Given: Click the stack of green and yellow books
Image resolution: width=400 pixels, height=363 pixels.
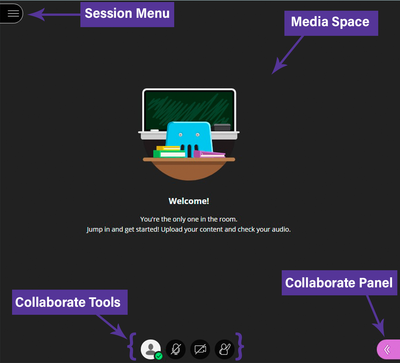Looking at the screenshot, I should [x=169, y=152].
